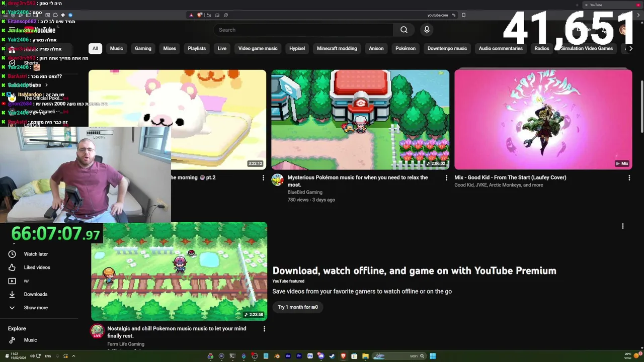Open options for morning pt.2 video

click(x=263, y=177)
